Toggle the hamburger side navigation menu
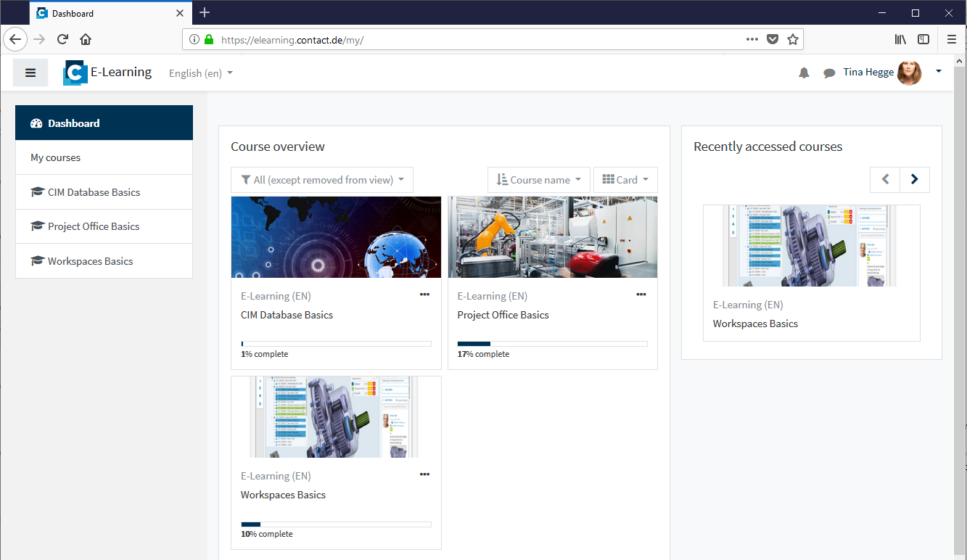This screenshot has width=967, height=560. tap(30, 73)
